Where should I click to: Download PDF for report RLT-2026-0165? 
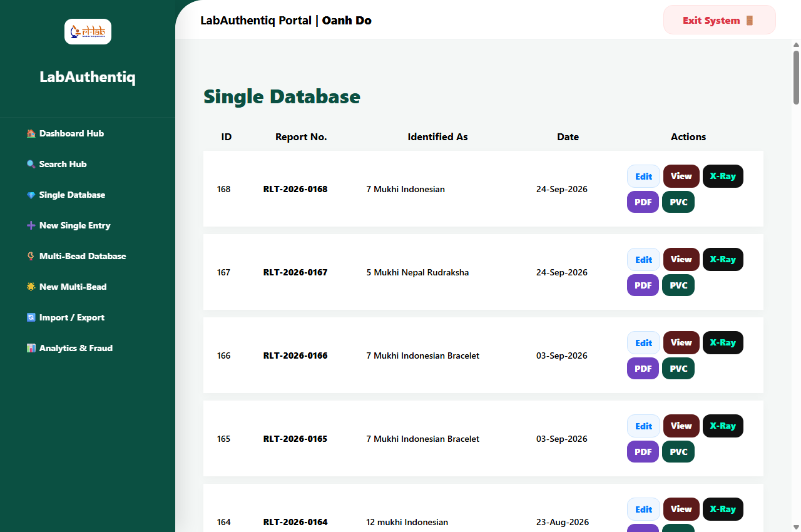[643, 452]
